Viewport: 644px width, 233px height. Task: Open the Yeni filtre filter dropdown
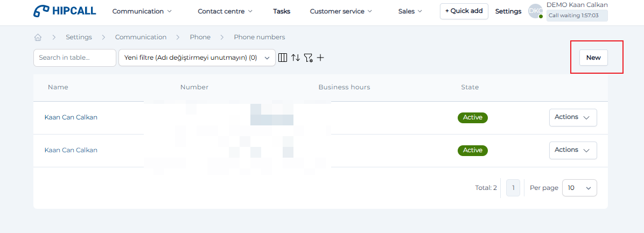click(197, 58)
